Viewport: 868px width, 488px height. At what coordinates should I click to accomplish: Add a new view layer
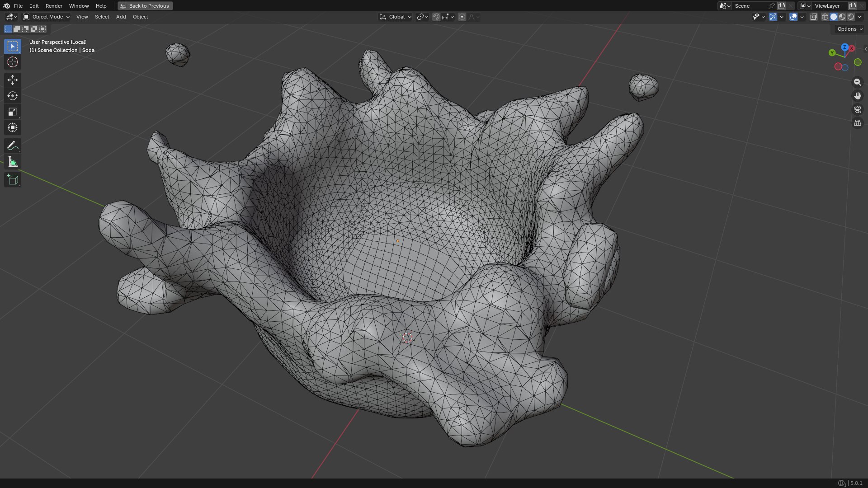click(853, 6)
